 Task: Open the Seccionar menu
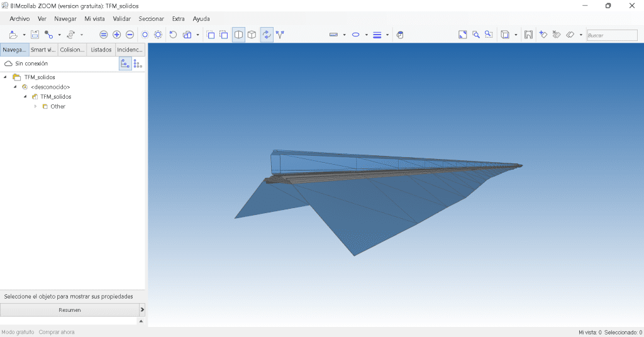tap(151, 19)
